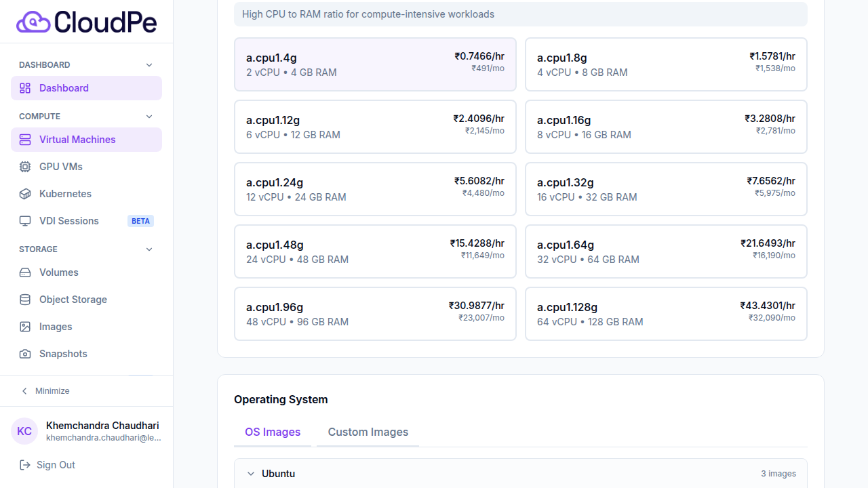Screen dimensions: 868x488
Task: Click the Operating System heading
Action: 281,400
